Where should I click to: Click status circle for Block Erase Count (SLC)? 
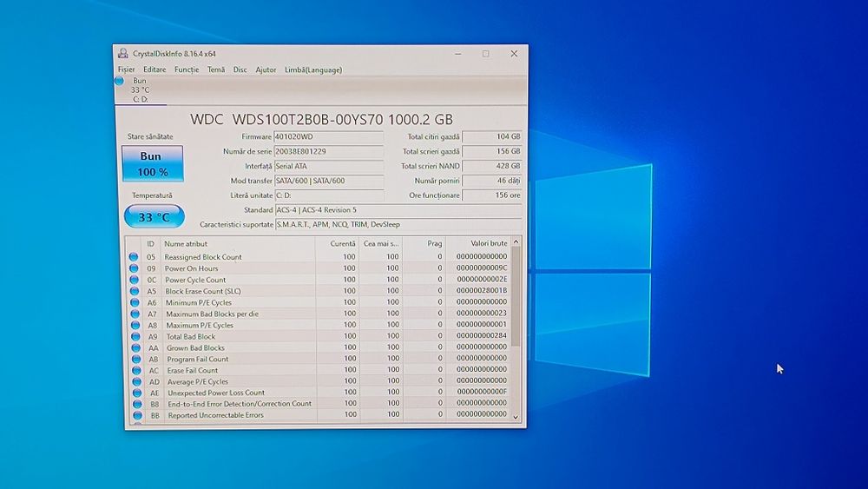pyautogui.click(x=134, y=291)
